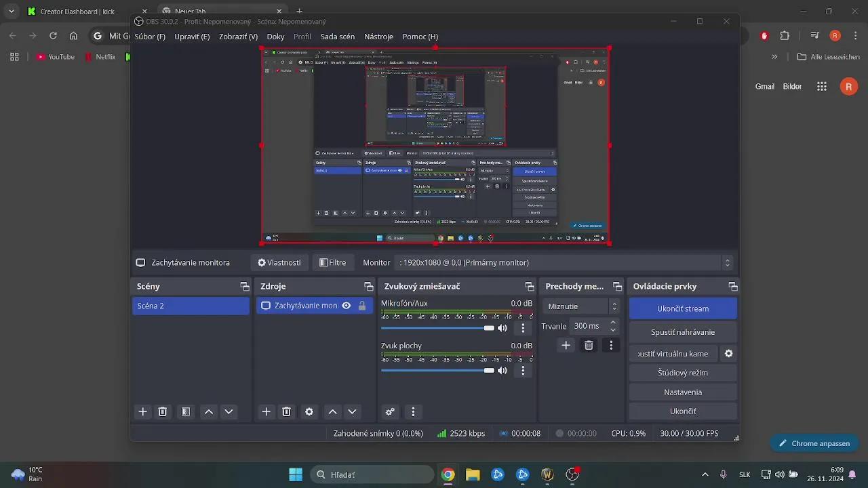Toggle visibility eye of Zachytávanie monitora source
This screenshot has height=488, width=868.
click(x=347, y=306)
